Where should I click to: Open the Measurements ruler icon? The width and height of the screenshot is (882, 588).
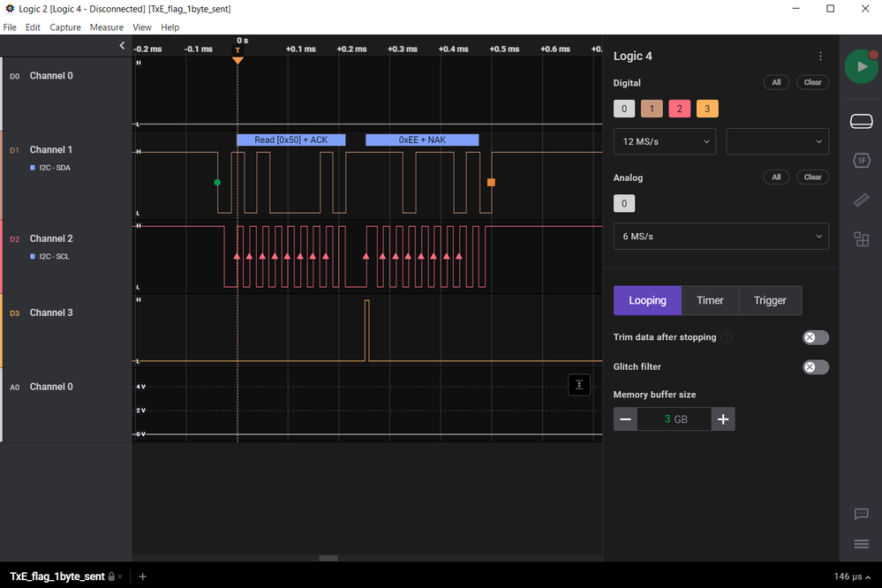pos(861,200)
